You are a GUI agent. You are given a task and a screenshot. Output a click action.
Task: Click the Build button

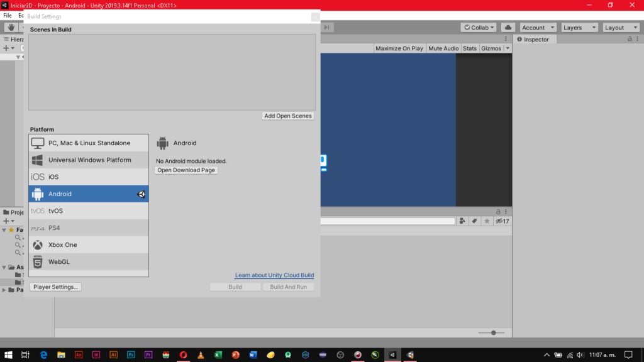pos(235,287)
